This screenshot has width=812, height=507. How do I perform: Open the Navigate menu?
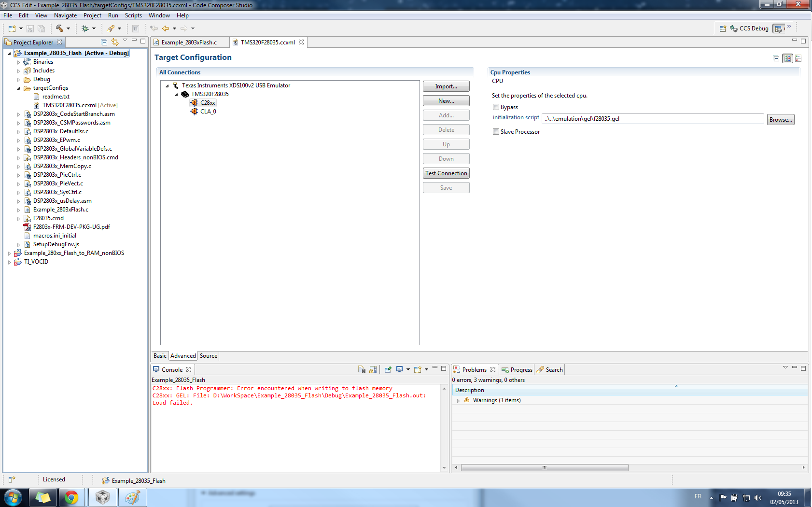65,15
